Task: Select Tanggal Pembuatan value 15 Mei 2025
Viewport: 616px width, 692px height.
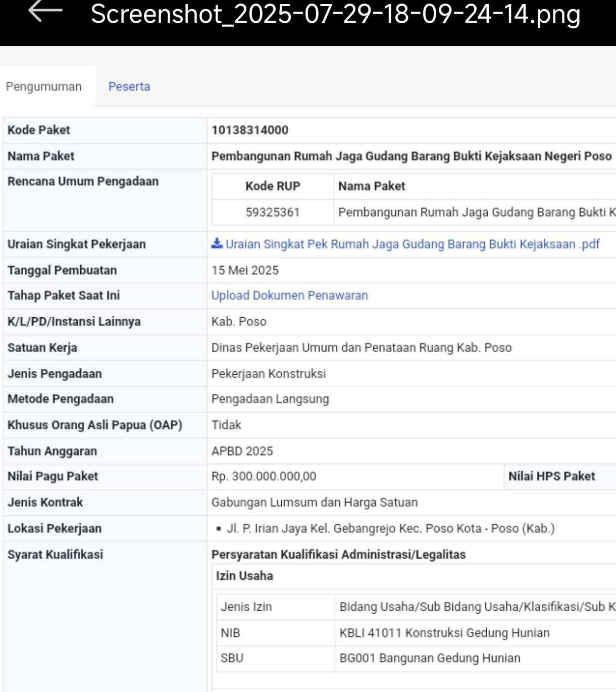Action: pyautogui.click(x=245, y=270)
